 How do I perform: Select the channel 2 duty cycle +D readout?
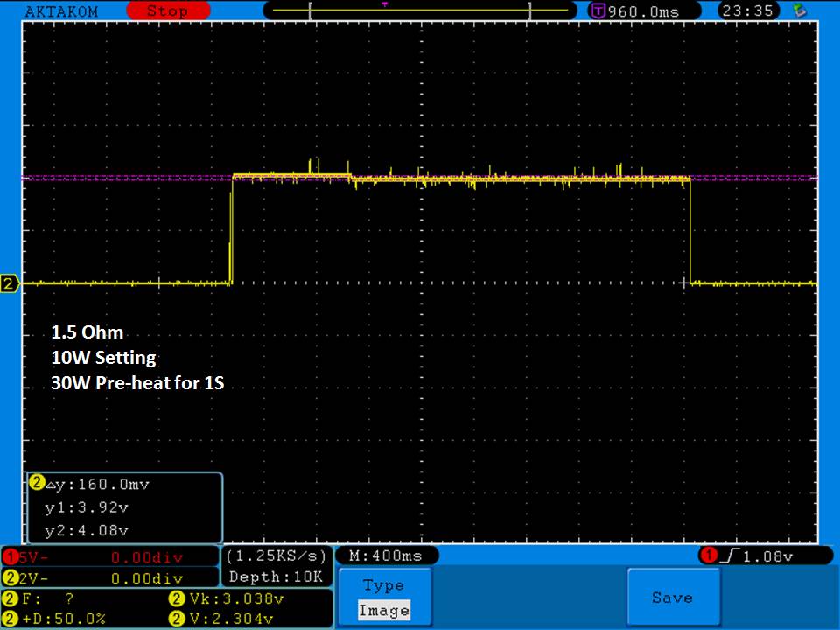pyautogui.click(x=61, y=619)
